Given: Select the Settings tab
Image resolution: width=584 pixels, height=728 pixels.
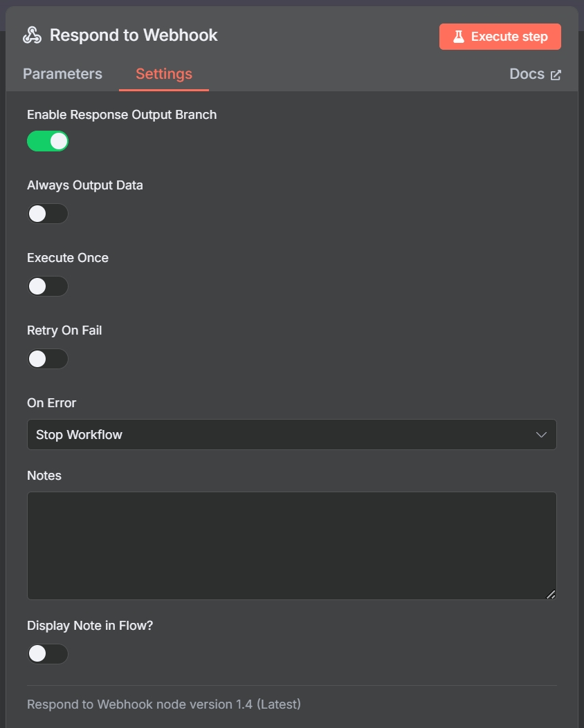Looking at the screenshot, I should pyautogui.click(x=164, y=74).
